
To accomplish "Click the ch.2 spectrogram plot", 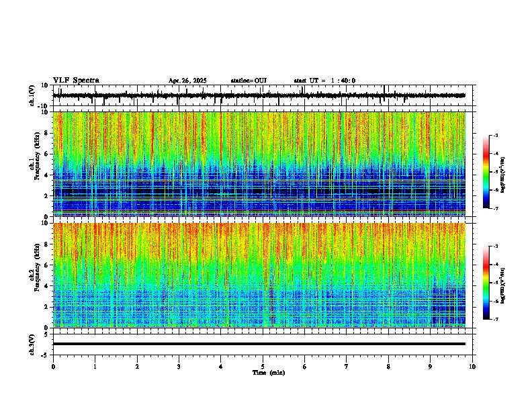I will (259, 275).
